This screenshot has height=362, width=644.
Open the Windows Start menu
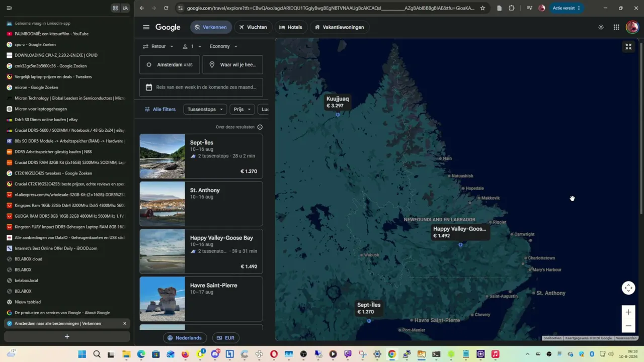[x=82, y=354]
